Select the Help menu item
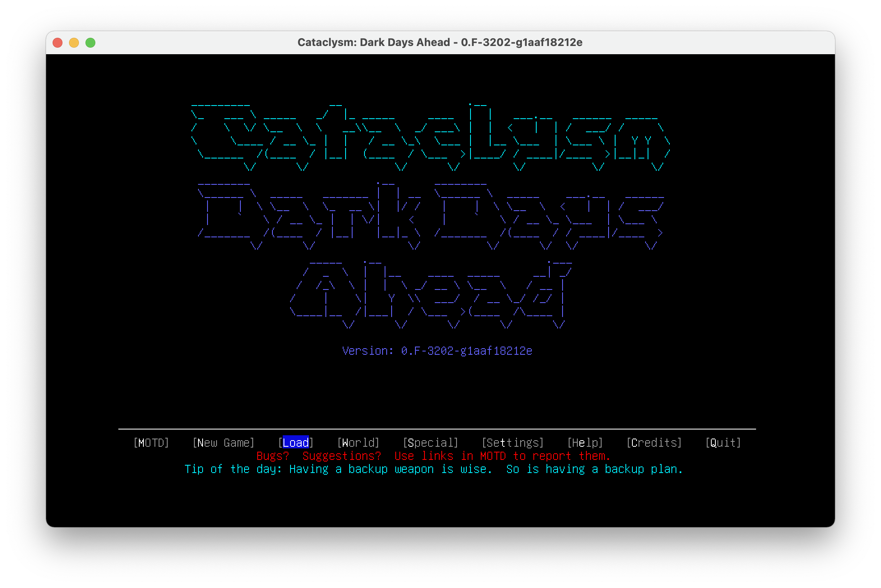 (x=585, y=443)
